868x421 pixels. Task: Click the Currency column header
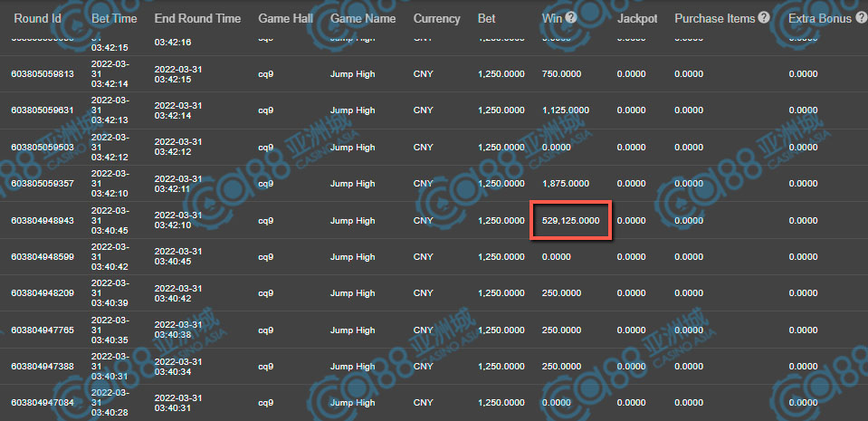pos(437,18)
